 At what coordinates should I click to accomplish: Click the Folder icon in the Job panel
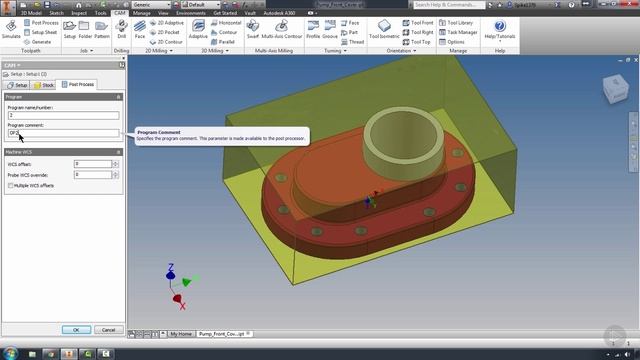tap(85, 29)
